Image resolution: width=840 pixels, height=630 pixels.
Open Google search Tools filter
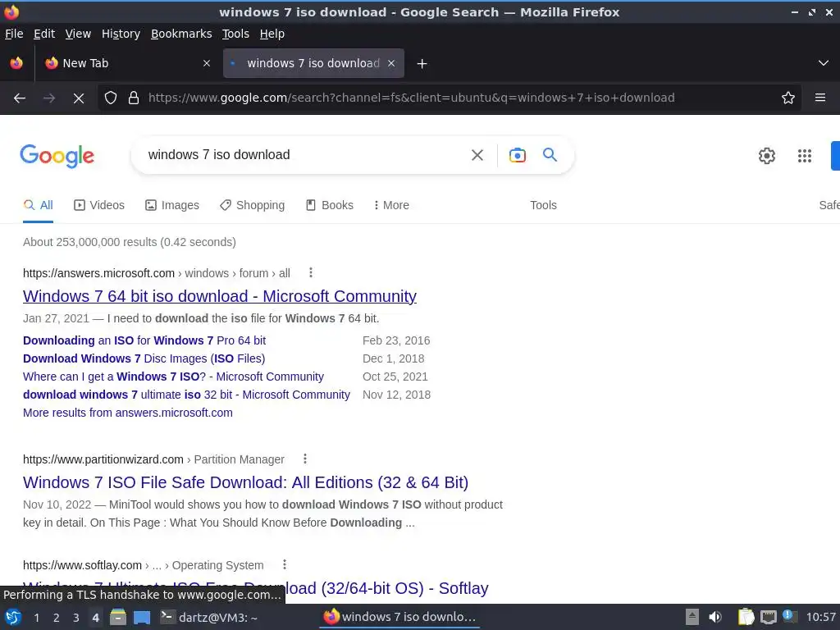tap(543, 205)
